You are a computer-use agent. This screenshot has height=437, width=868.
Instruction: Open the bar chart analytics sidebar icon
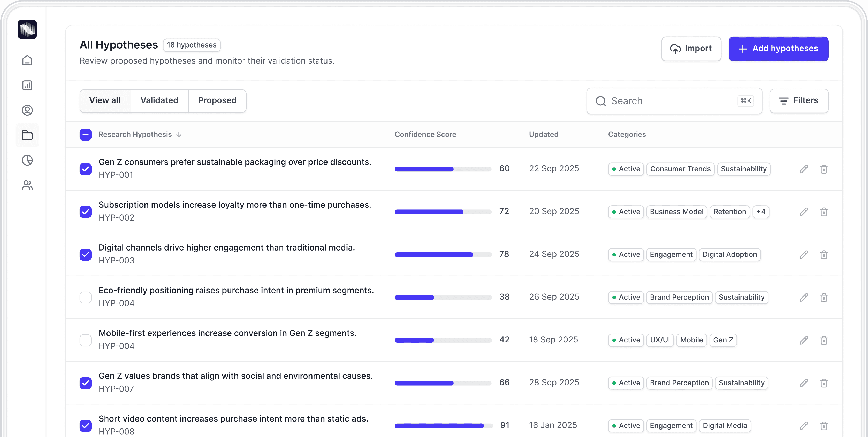point(27,85)
